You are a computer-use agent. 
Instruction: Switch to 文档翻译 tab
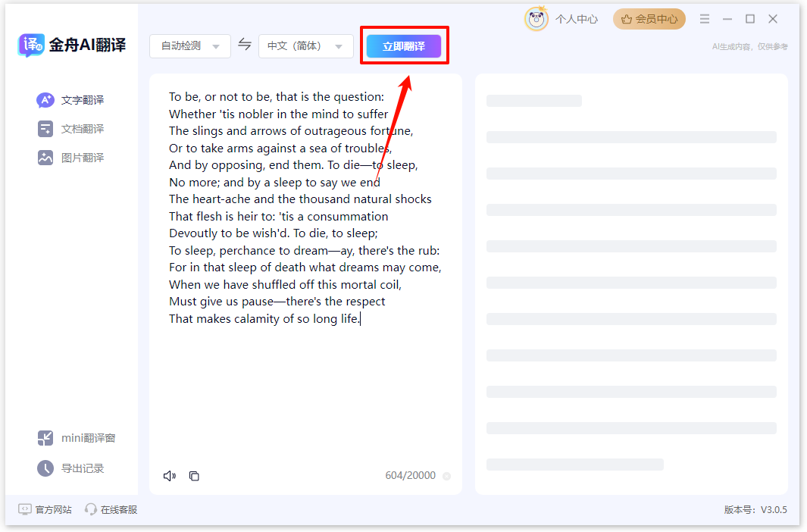[71, 129]
